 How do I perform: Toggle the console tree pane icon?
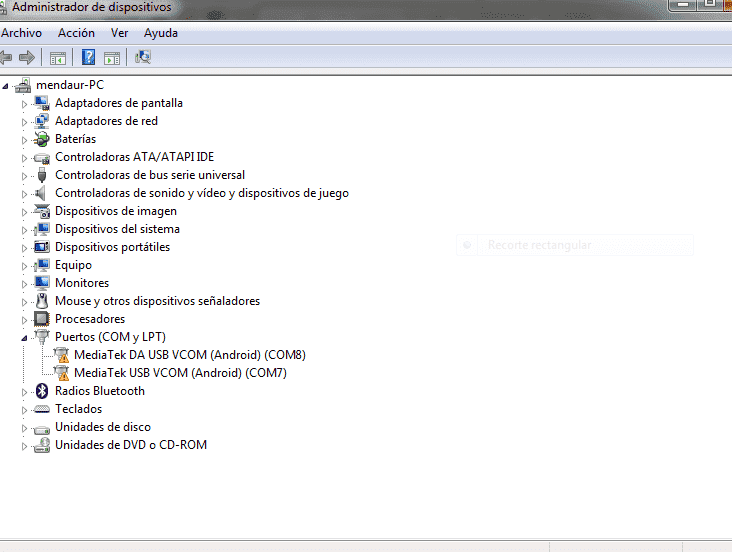(58, 58)
